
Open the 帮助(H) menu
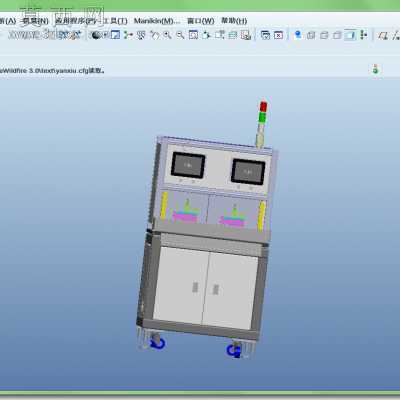[x=234, y=21]
